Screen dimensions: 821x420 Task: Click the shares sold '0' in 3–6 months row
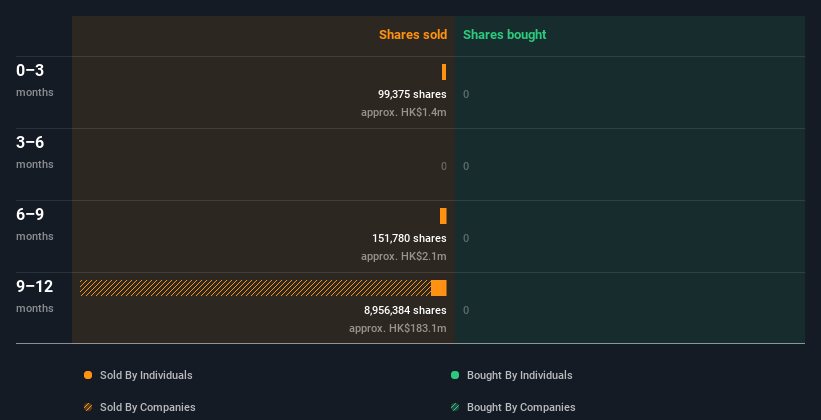click(x=444, y=166)
